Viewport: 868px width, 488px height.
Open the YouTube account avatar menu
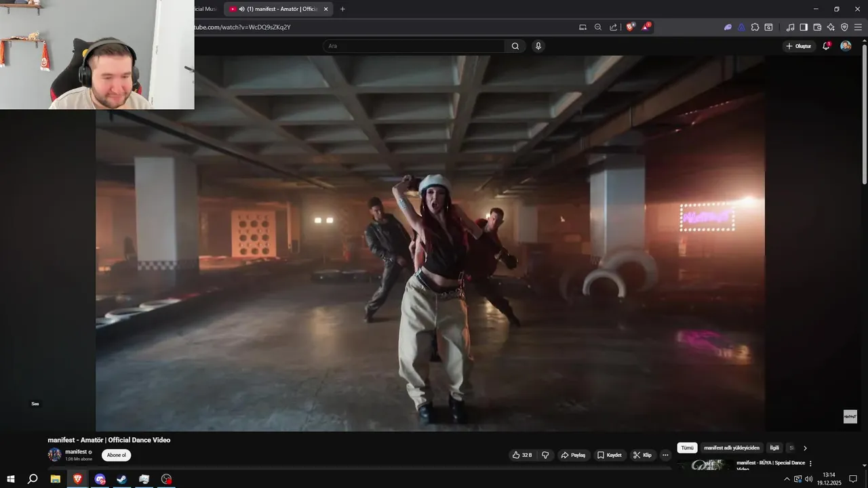click(x=846, y=46)
